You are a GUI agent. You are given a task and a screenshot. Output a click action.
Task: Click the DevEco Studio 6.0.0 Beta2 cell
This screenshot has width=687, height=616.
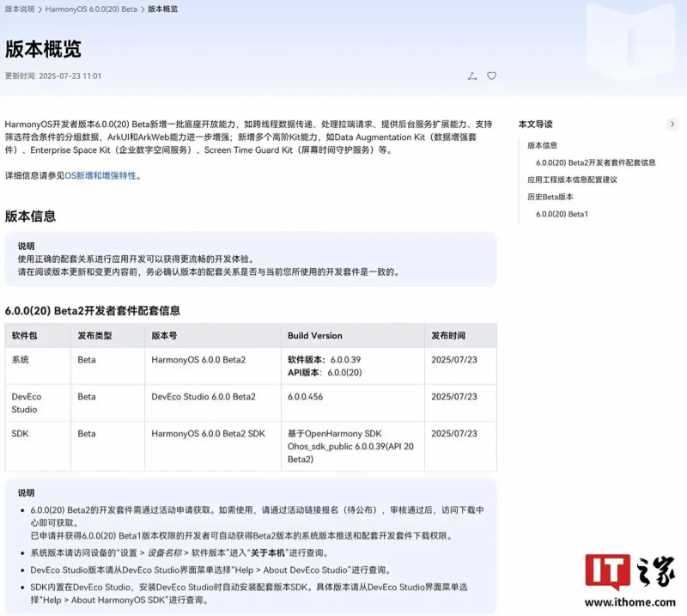pos(204,397)
